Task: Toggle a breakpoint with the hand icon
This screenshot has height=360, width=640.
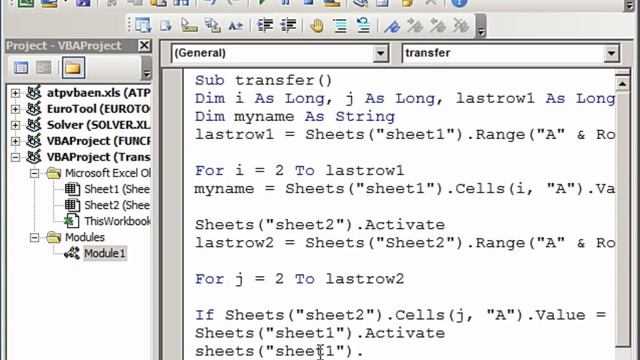Action: pyautogui.click(x=317, y=26)
